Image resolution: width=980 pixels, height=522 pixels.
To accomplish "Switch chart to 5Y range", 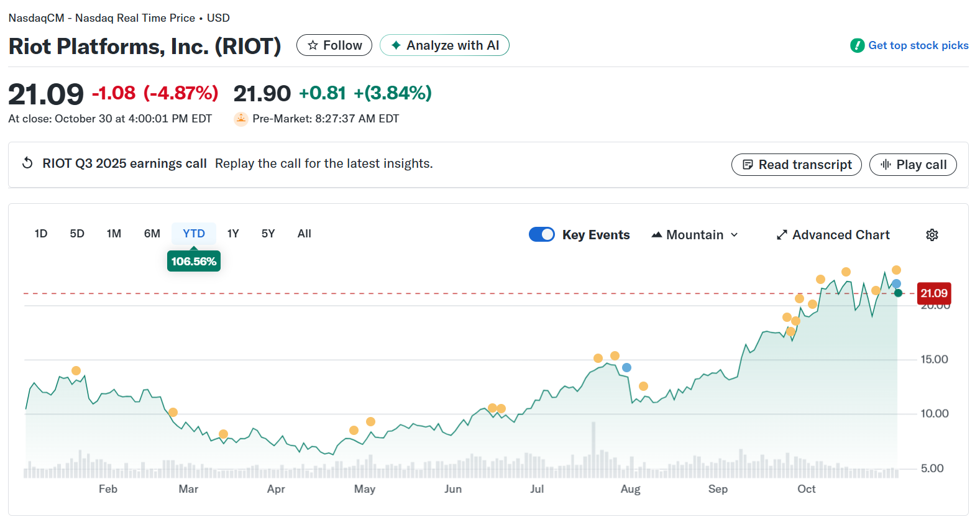I will [x=268, y=234].
